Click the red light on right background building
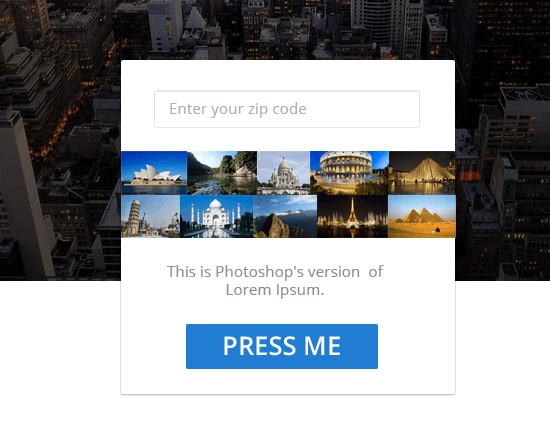This screenshot has width=550, height=437. click(470, 176)
